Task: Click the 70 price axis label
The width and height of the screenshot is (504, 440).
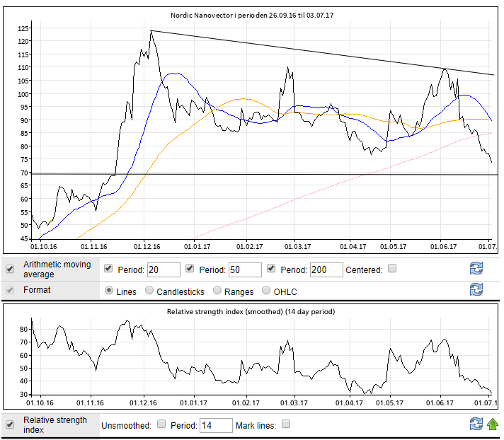Action: 24,173
